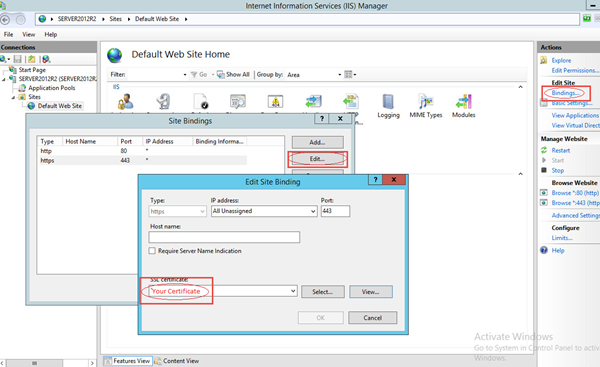Switch to the Features View tab

pyautogui.click(x=128, y=361)
